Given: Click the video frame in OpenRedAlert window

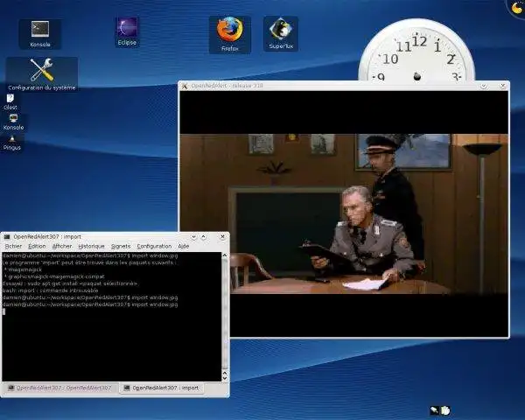Looking at the screenshot, I should 344,213.
